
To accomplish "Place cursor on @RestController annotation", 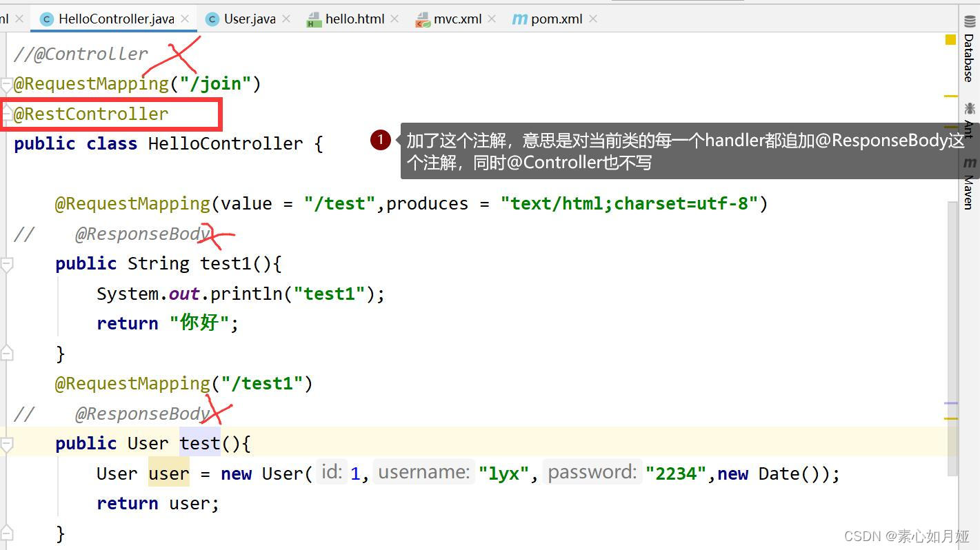I will [x=91, y=114].
